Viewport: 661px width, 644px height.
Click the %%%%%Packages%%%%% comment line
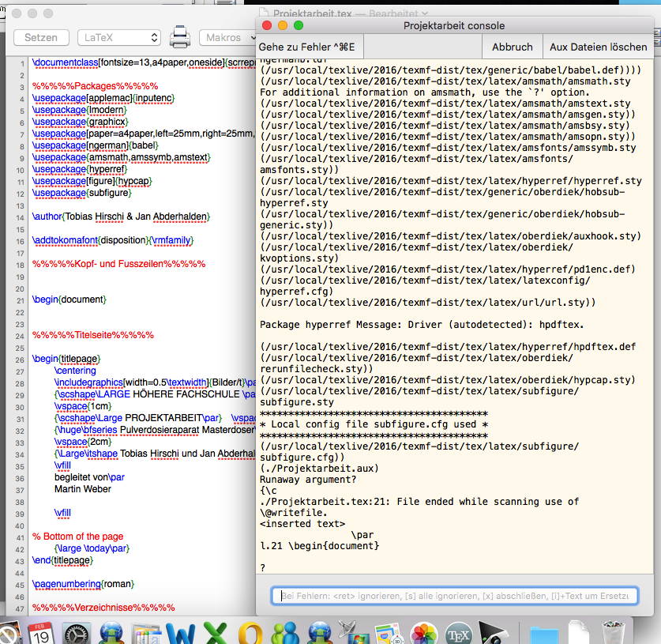tap(96, 86)
